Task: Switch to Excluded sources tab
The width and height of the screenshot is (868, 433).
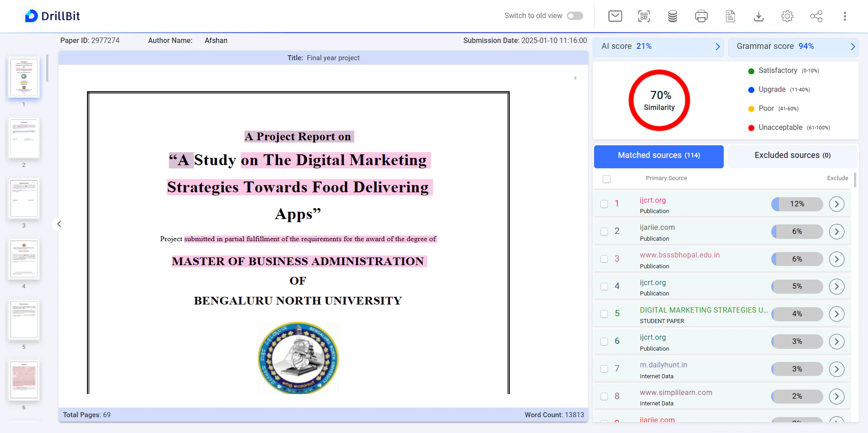Action: (792, 156)
